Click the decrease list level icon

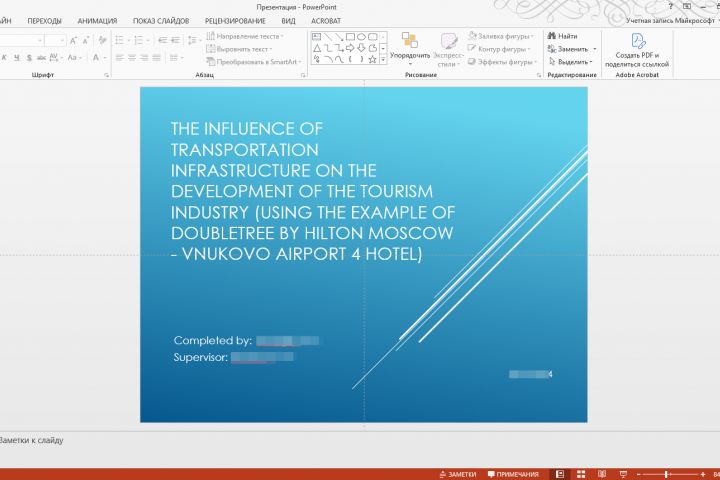[x=162, y=40]
